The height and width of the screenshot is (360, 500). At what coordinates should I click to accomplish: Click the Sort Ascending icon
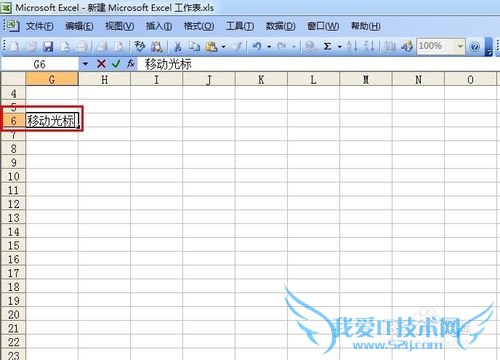tap(351, 46)
